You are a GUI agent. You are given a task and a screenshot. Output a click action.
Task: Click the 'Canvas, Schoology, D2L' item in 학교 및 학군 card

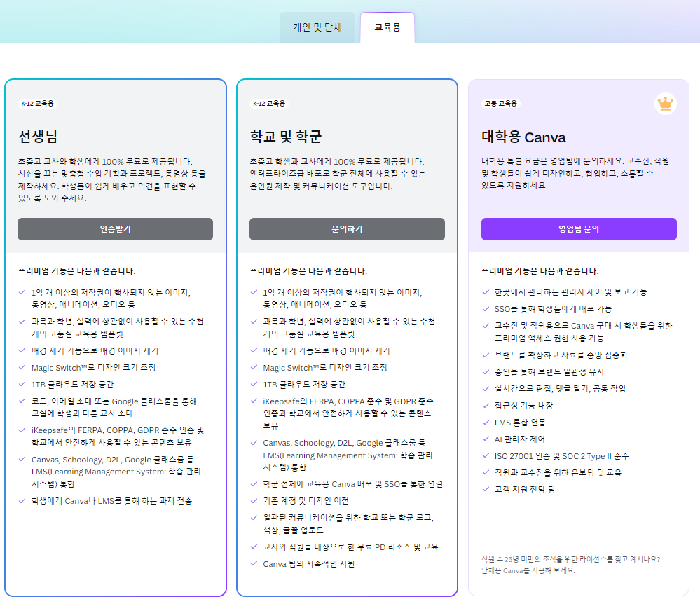coord(348,455)
